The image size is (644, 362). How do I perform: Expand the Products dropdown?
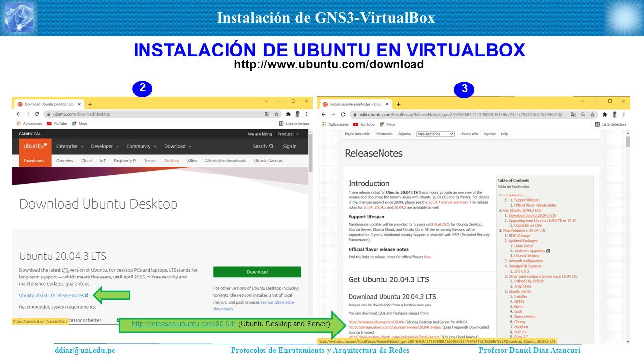(288, 134)
